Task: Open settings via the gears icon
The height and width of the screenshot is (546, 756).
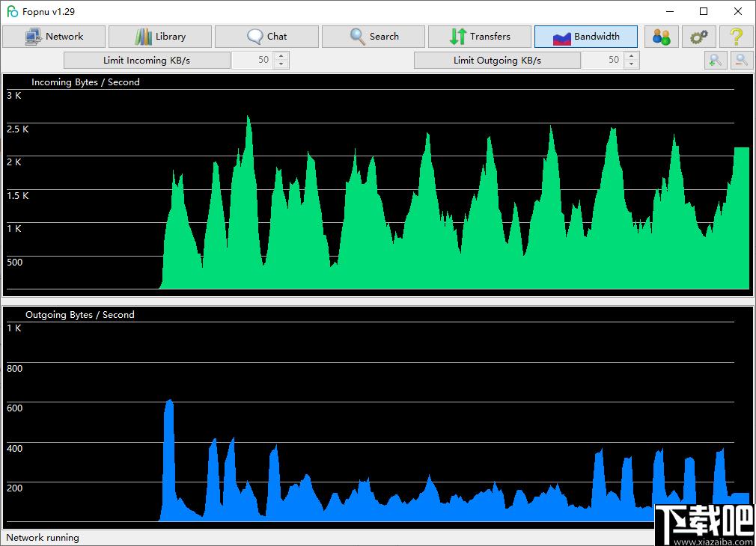Action: (698, 37)
